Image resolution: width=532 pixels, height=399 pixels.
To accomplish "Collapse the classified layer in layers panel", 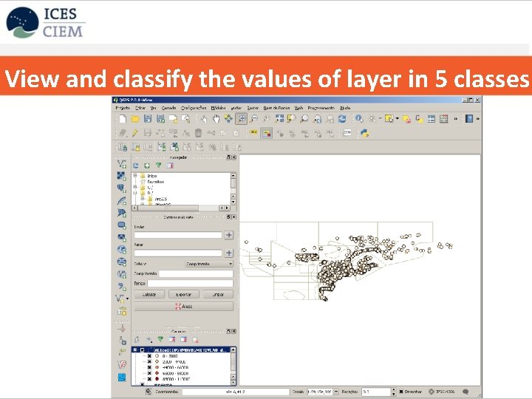I will 135,349.
